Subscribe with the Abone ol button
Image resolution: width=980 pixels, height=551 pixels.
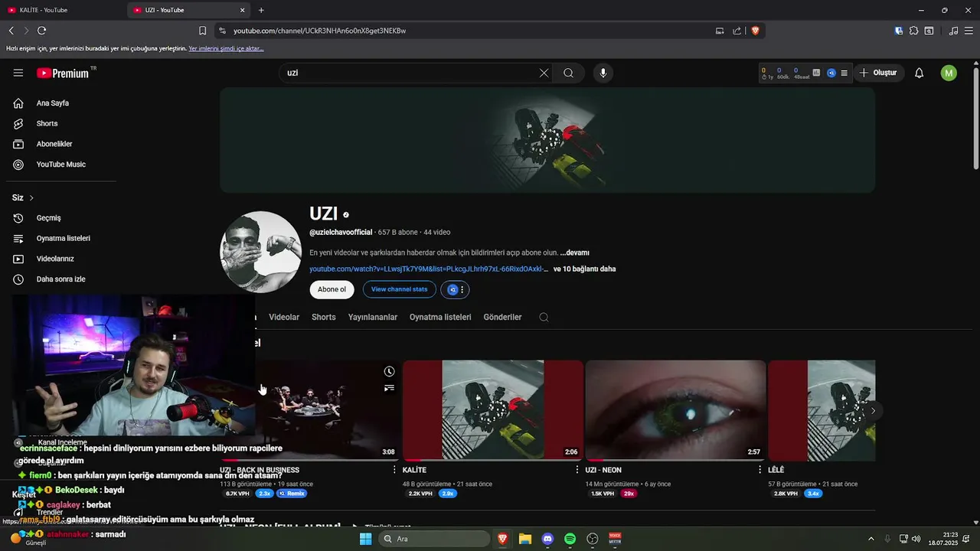point(332,289)
